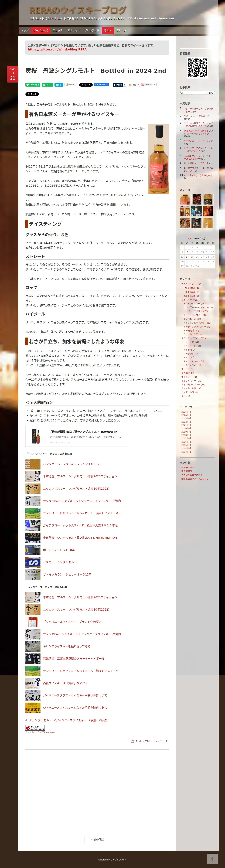This screenshot has height=868, width=225.
Task: Select April 14 in the calendar
Action: [187, 257]
